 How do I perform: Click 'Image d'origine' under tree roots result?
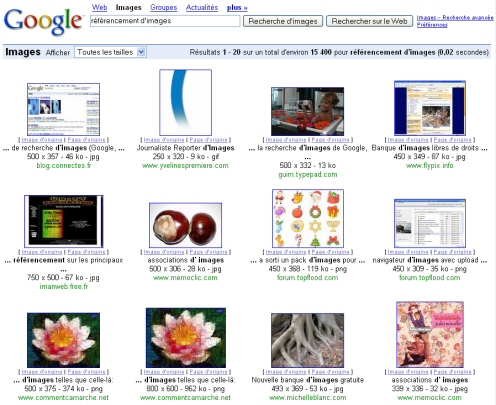pyautogui.click(x=286, y=372)
